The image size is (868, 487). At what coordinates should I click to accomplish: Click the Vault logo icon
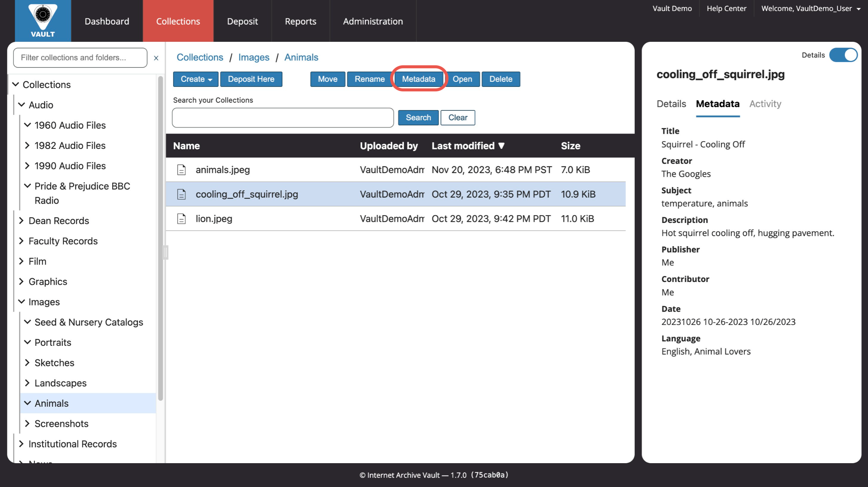[43, 21]
